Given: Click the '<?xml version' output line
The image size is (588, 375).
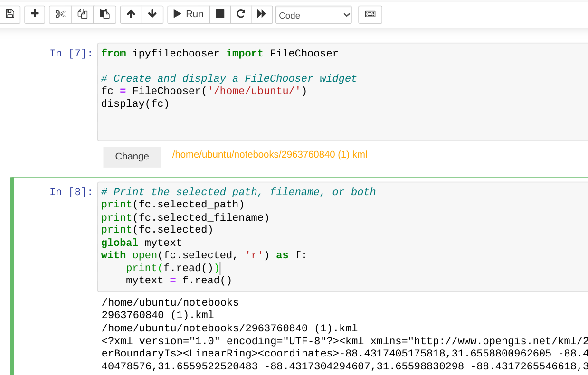Looking at the screenshot, I should tap(345, 341).
